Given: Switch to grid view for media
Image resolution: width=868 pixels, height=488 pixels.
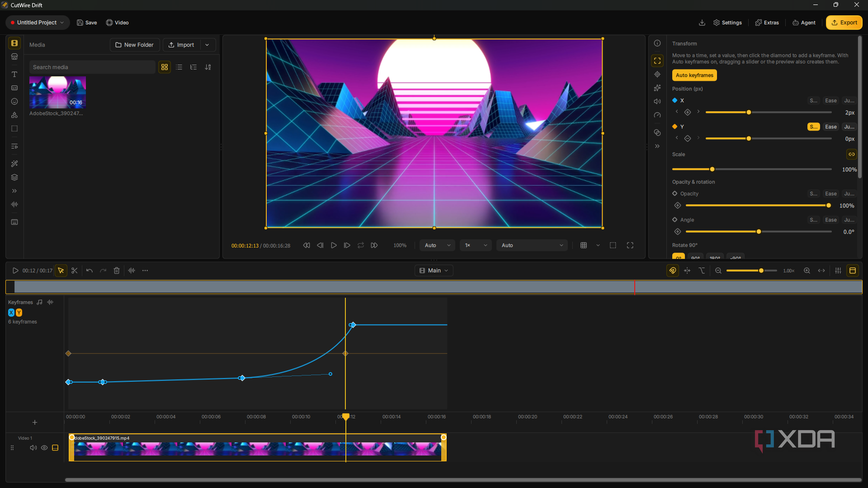Looking at the screenshot, I should pyautogui.click(x=165, y=67).
